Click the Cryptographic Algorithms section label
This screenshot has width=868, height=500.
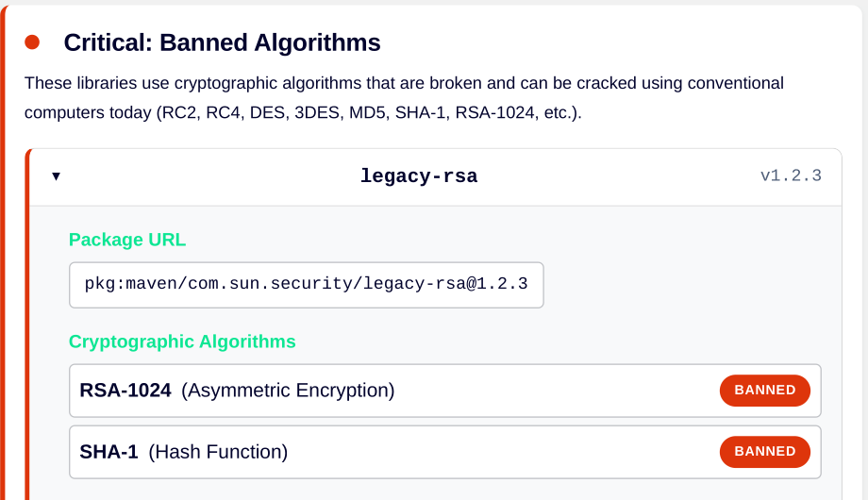click(182, 342)
